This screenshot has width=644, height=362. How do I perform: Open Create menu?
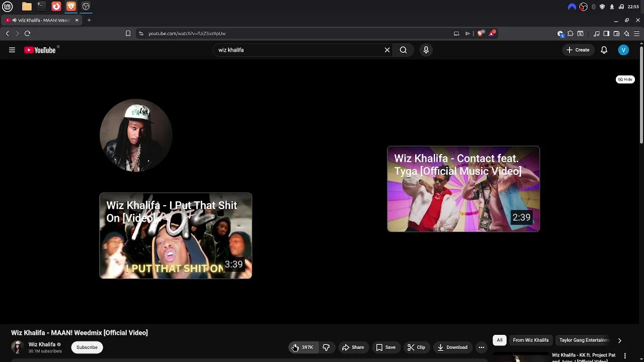pyautogui.click(x=578, y=50)
